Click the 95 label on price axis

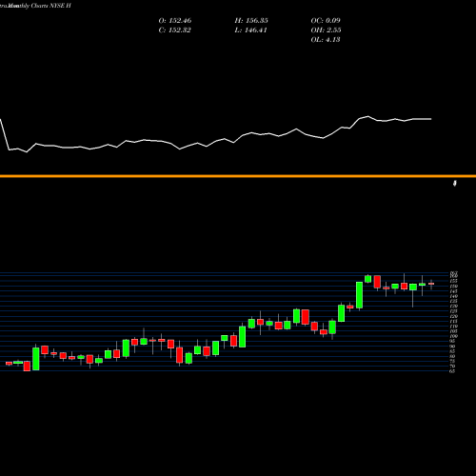(452, 341)
